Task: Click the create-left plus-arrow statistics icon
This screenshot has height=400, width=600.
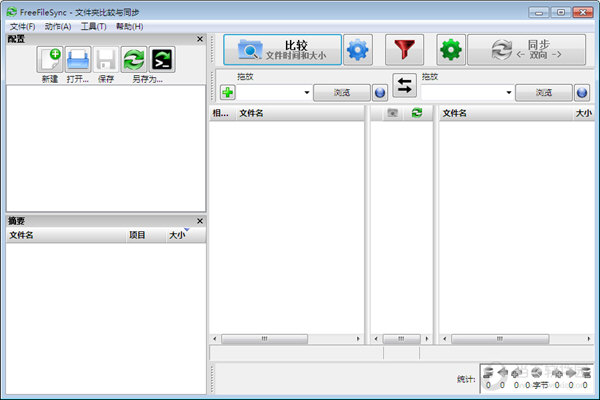Action: [x=517, y=372]
